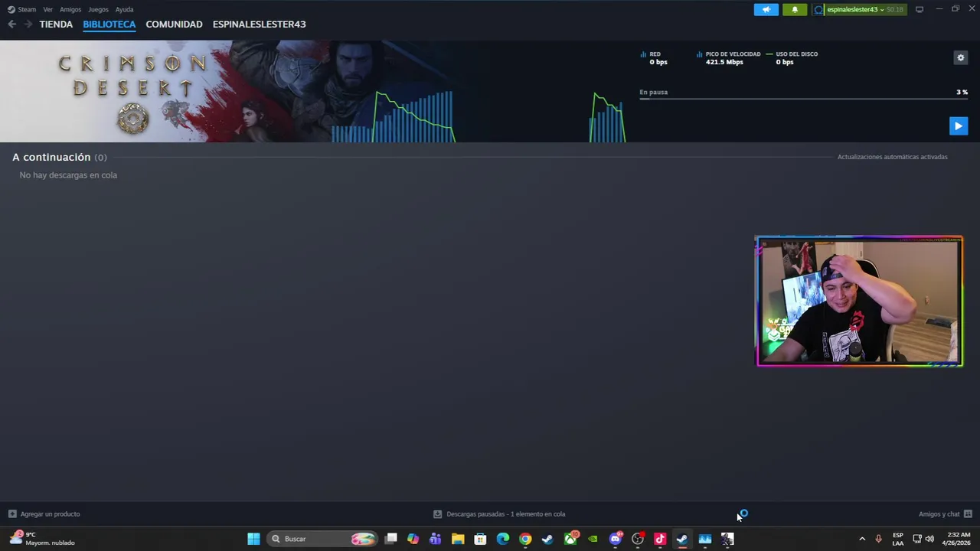Open the Juegos menu
The height and width of the screenshot is (551, 980).
tap(98, 9)
